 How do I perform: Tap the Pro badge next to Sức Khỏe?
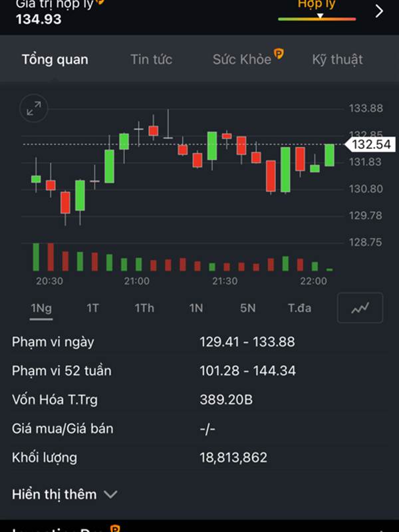point(279,54)
